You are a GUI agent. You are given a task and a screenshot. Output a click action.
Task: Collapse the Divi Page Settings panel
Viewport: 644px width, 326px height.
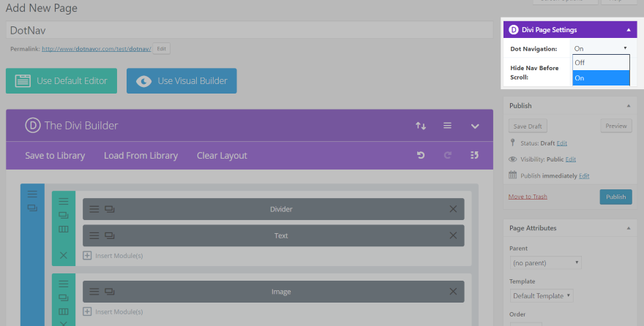pos(629,29)
